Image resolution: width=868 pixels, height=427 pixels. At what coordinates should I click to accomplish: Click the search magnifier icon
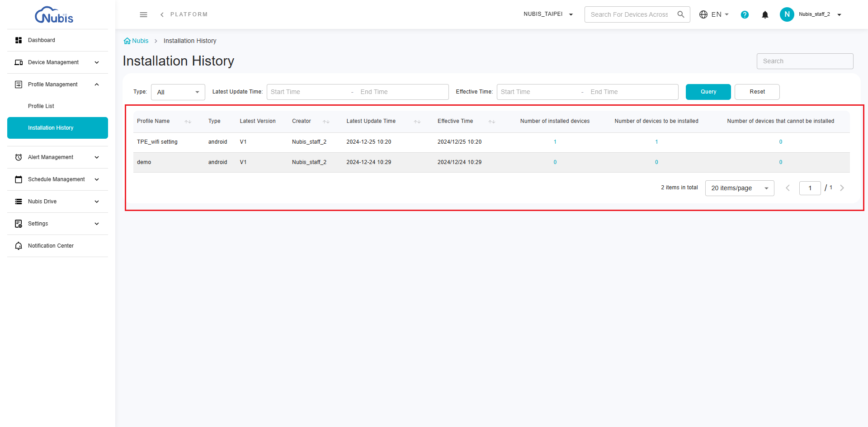coord(681,14)
